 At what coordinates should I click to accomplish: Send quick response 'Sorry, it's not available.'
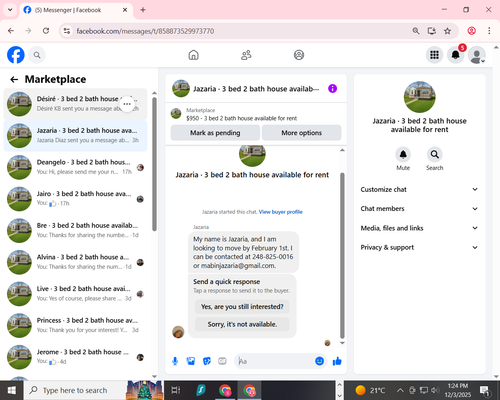[242, 324]
